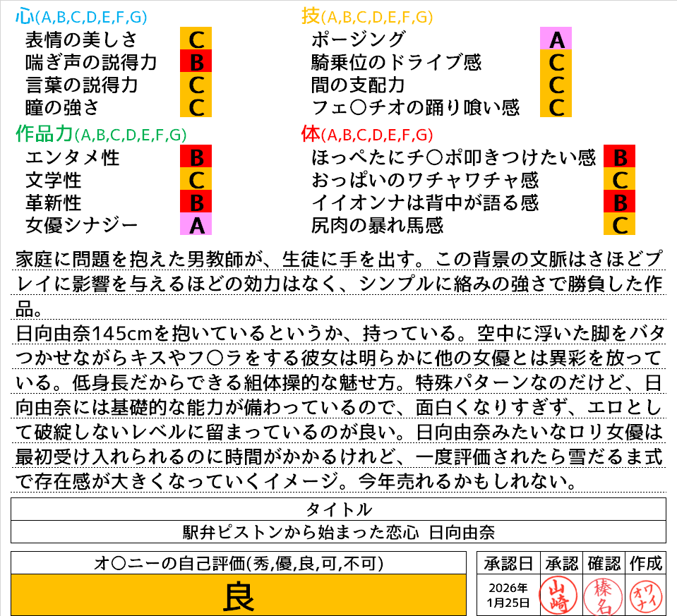Viewport: 677px width, 616px height.
Task: Select the pink A grade for 女優シナジー
Action: tap(197, 225)
